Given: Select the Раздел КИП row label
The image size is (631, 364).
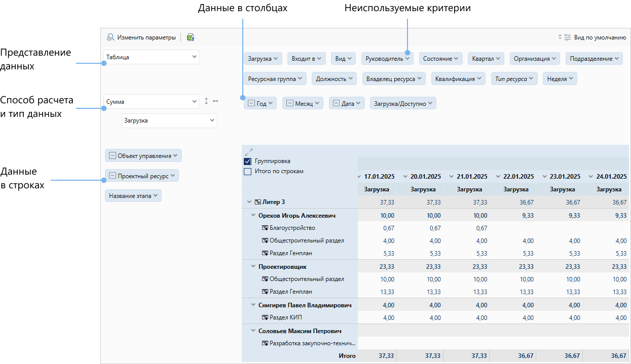Looking at the screenshot, I should coord(287,317).
